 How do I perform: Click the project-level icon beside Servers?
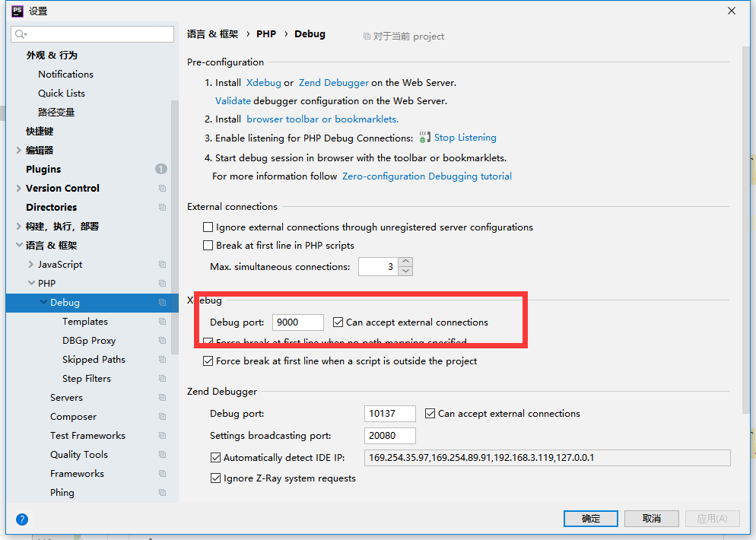point(163,398)
